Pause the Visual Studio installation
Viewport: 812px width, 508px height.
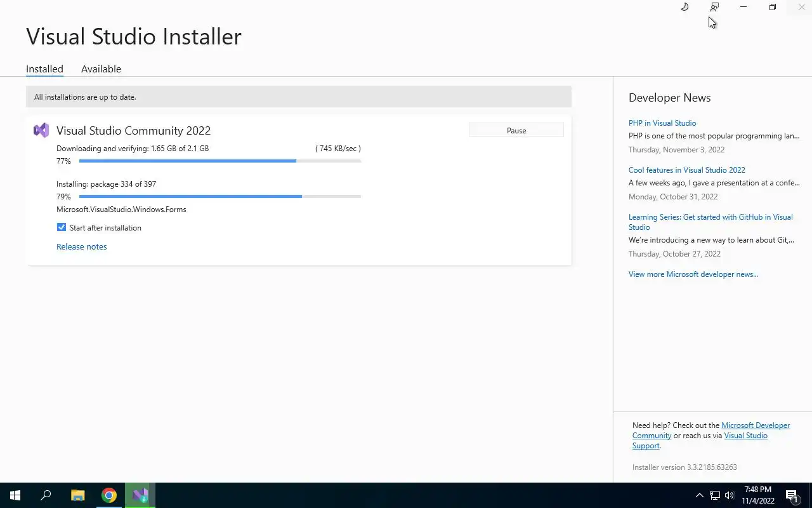(516, 130)
